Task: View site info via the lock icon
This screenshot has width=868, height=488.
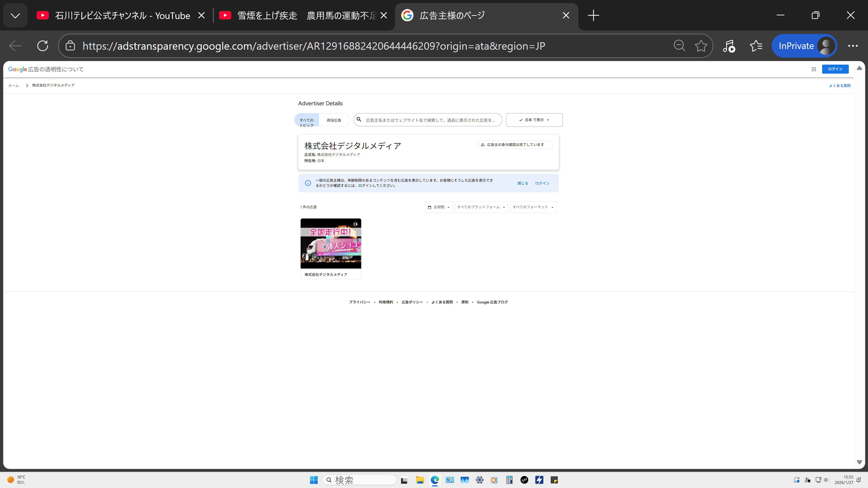Action: click(x=70, y=46)
